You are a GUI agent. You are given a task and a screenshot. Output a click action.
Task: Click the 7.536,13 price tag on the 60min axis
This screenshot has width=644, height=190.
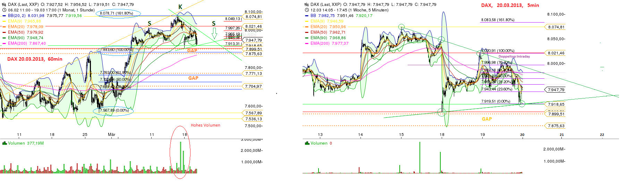(253, 119)
